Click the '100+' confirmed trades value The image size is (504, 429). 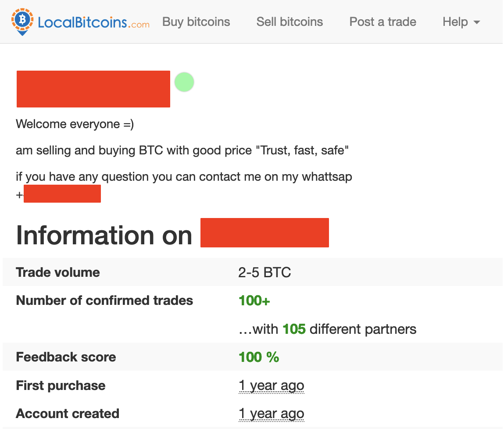[254, 301]
